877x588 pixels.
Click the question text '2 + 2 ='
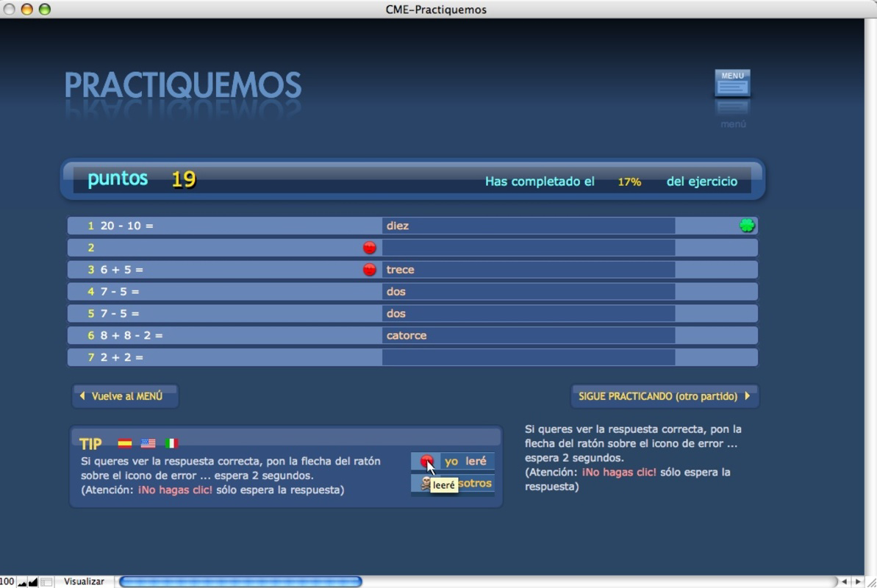(121, 357)
